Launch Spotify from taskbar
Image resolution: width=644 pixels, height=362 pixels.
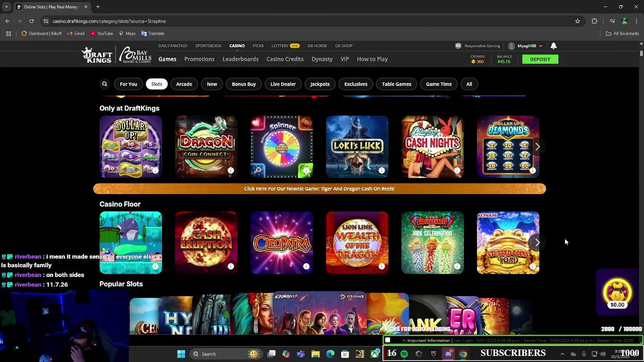404,354
